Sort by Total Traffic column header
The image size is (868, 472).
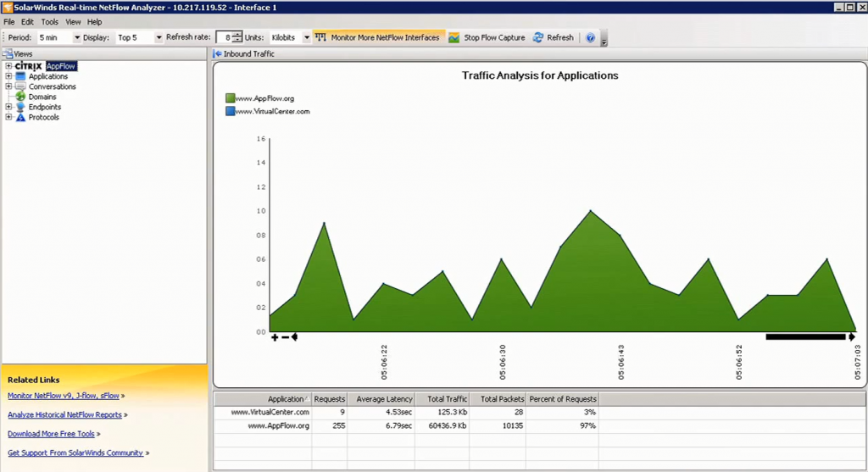coord(442,399)
